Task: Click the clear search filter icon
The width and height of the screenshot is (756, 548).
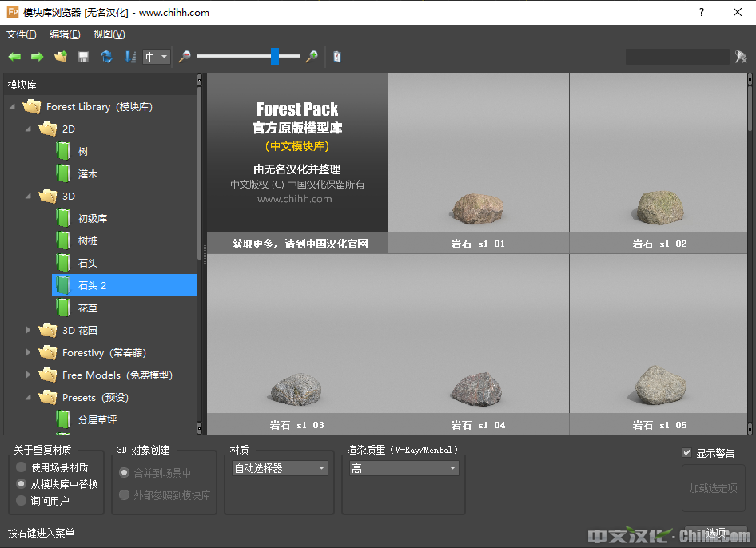Action: [742, 57]
